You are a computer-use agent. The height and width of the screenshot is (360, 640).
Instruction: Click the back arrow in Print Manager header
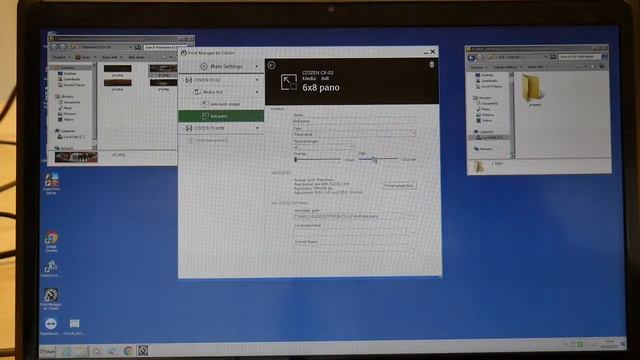[271, 65]
